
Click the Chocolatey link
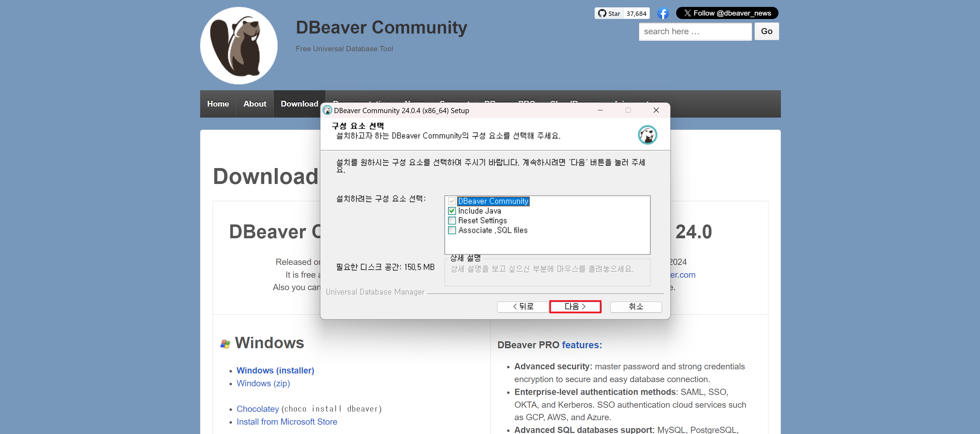(x=258, y=408)
